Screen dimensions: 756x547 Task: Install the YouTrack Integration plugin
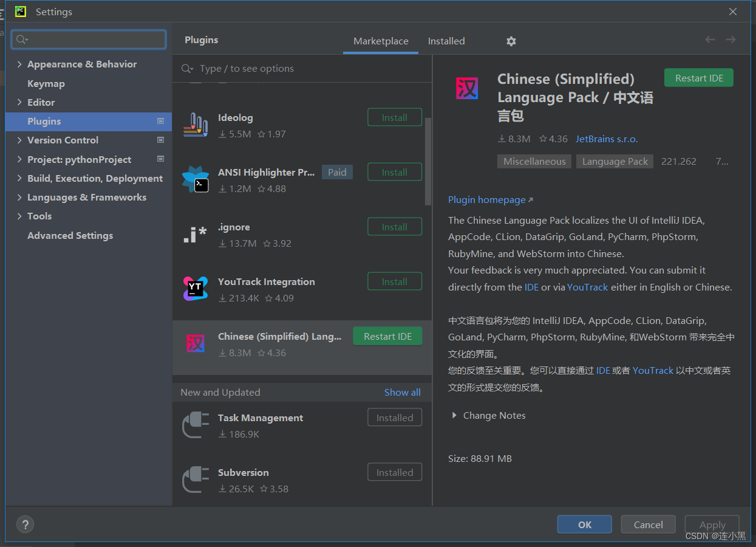click(x=395, y=281)
